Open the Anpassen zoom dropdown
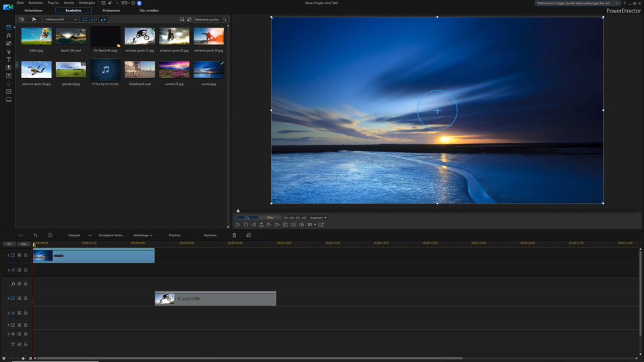This screenshot has height=362, width=644. (x=318, y=217)
